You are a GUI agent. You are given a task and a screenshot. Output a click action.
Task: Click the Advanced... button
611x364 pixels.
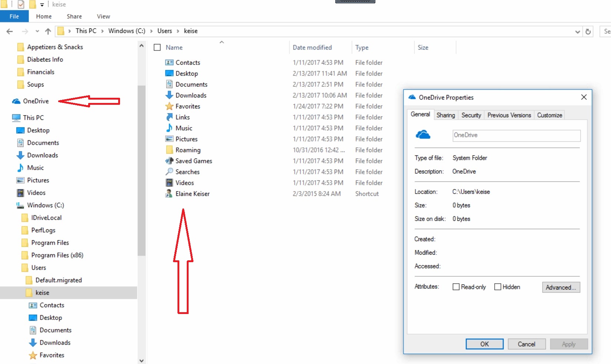pos(561,287)
